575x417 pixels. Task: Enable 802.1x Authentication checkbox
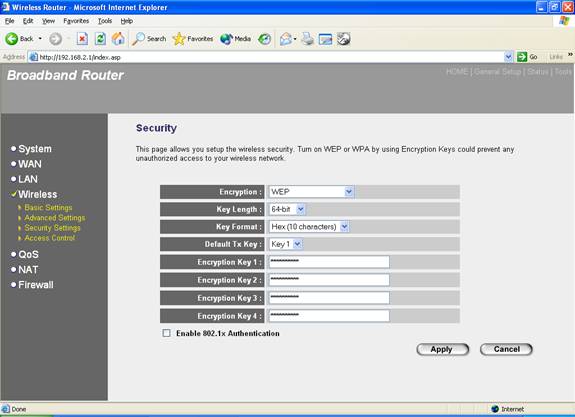pos(166,333)
